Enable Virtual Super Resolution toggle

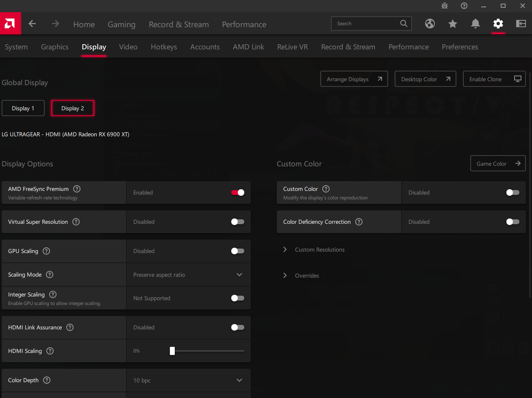[238, 222]
